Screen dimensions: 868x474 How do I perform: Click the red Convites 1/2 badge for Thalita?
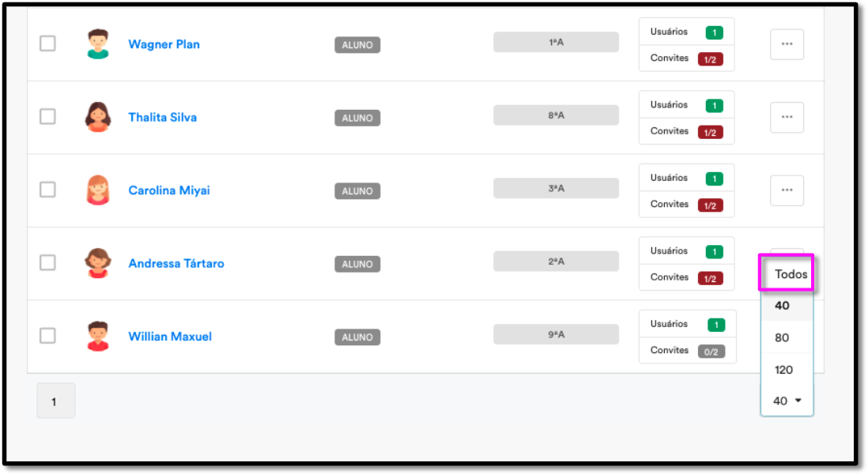(x=710, y=132)
